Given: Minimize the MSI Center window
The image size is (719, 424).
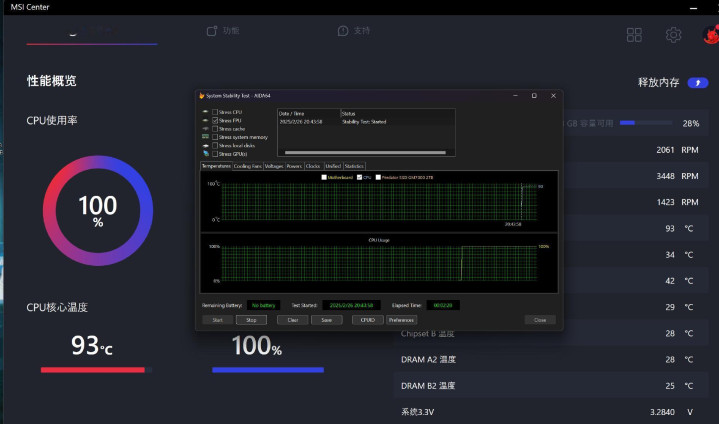Looking at the screenshot, I should pyautogui.click(x=693, y=8).
